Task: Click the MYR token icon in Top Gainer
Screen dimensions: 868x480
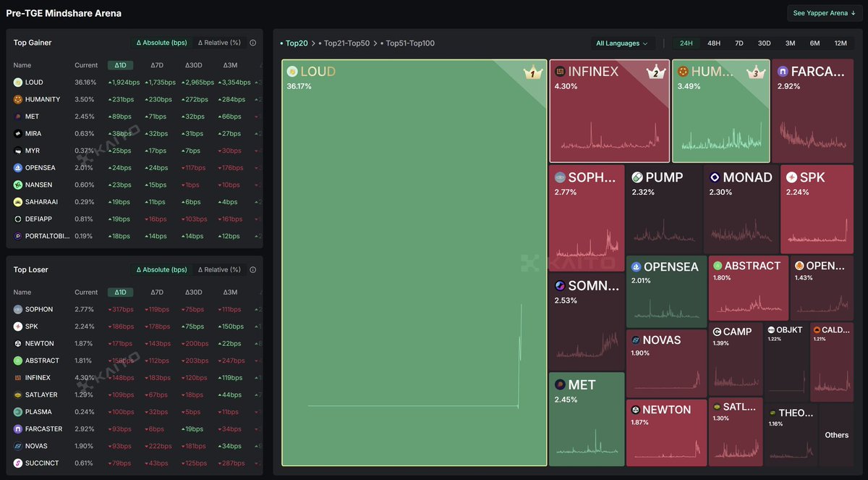Action: click(x=17, y=151)
